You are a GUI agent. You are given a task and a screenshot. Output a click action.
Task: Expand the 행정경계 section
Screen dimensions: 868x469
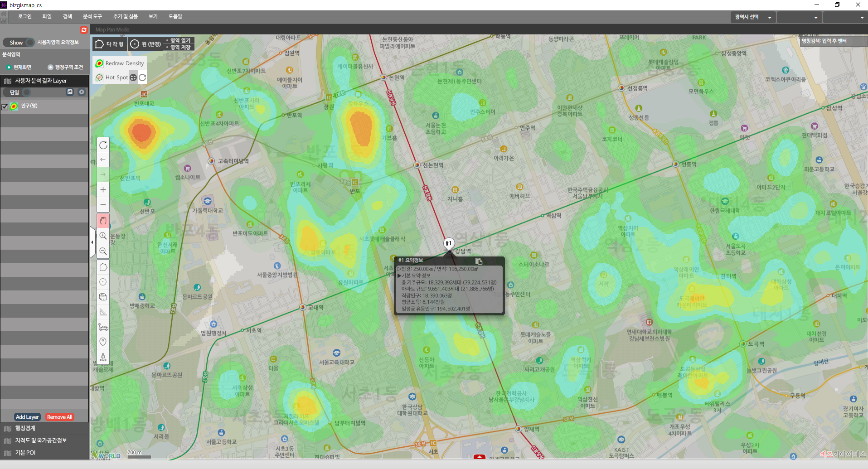44,428
